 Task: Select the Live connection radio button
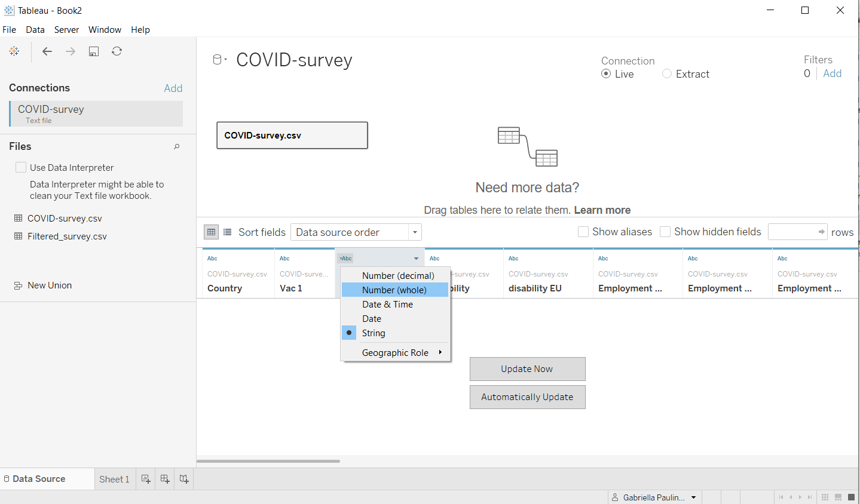click(x=606, y=74)
